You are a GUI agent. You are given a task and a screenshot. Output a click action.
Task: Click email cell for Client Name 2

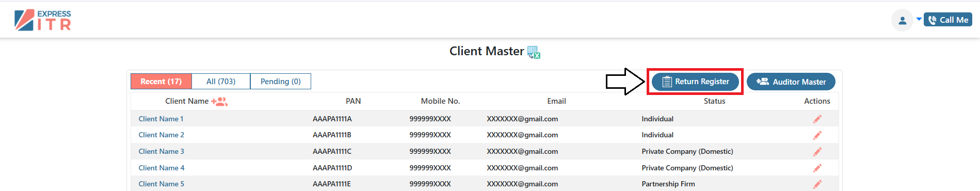tap(522, 135)
